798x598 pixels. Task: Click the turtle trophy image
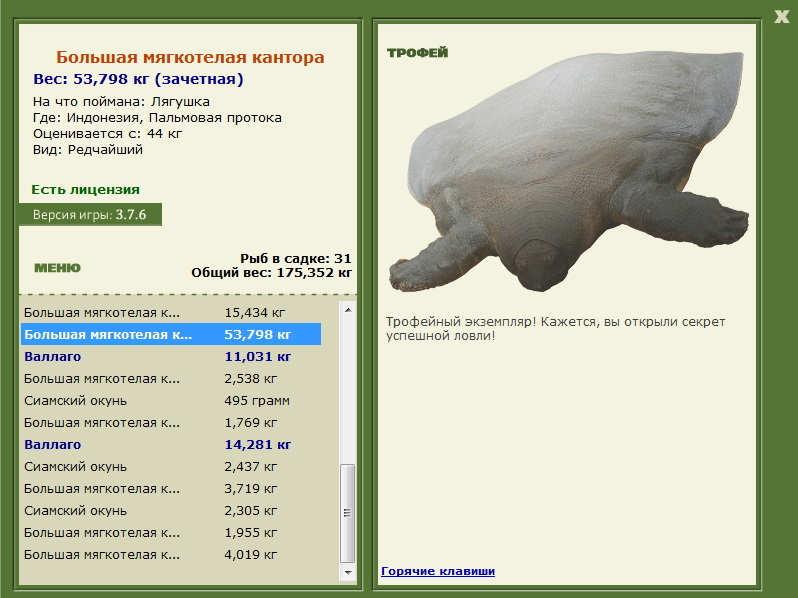(568, 171)
